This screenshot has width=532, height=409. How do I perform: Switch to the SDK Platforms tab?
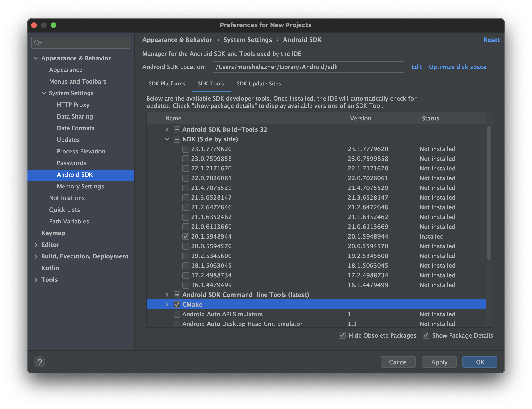pos(167,84)
